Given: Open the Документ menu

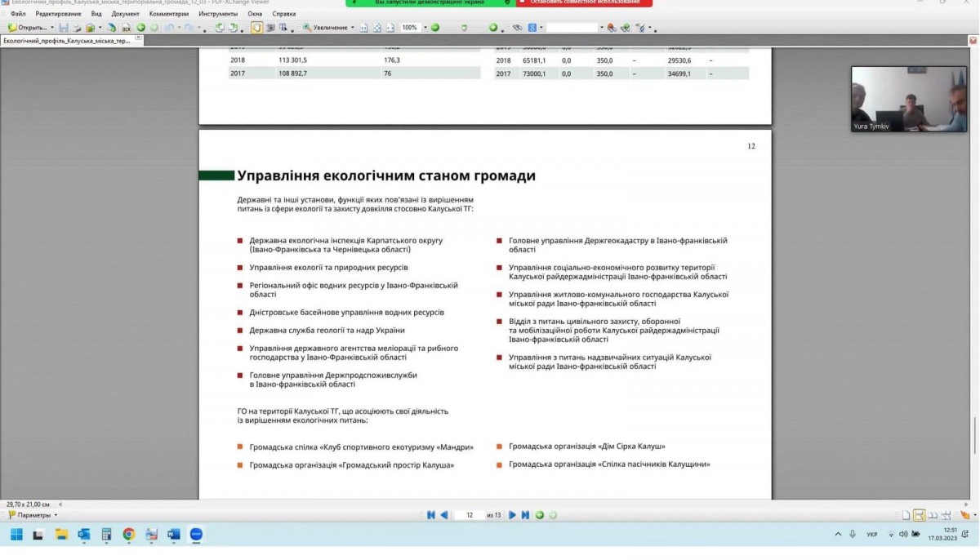Looking at the screenshot, I should pyautogui.click(x=125, y=14).
